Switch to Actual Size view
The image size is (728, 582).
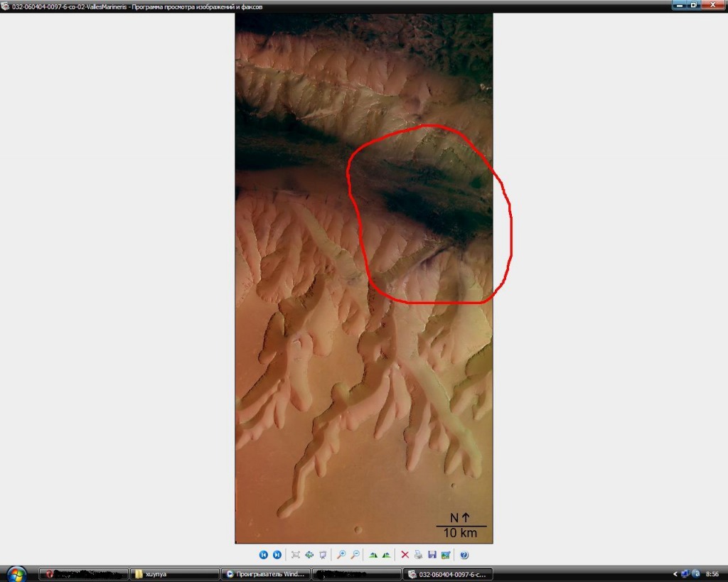click(309, 555)
